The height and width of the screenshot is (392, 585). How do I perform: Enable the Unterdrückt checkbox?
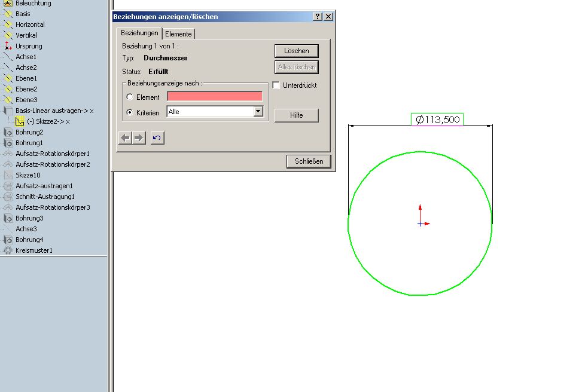pos(276,85)
